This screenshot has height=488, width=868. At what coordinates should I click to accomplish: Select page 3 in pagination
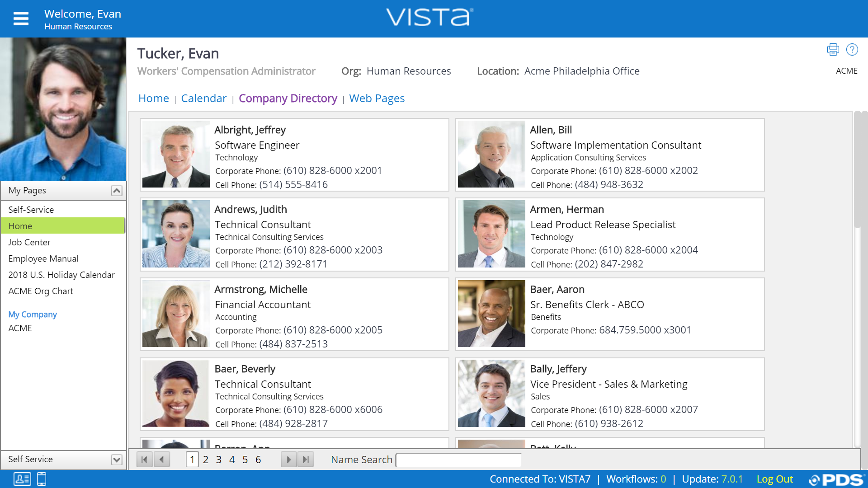[219, 460]
